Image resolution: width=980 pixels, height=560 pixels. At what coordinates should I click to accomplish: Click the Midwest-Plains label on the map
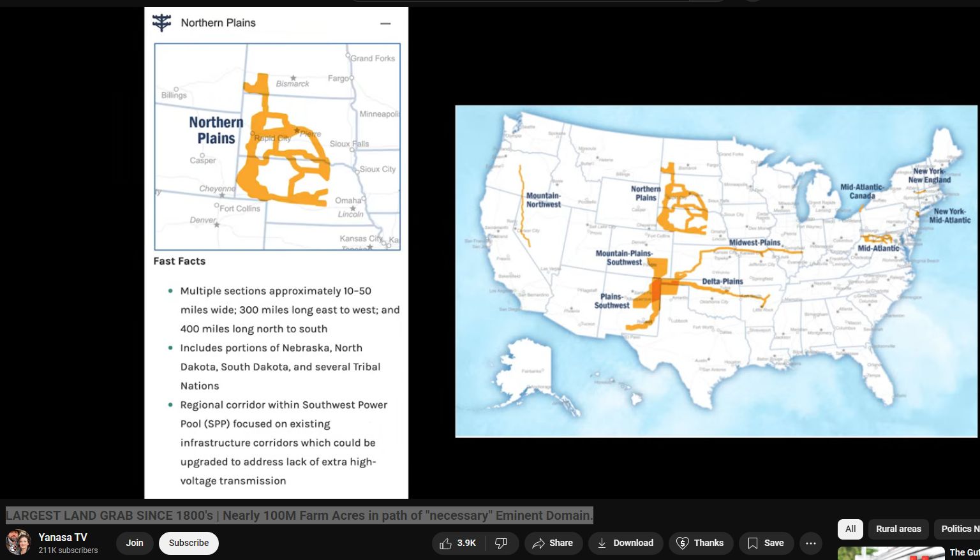[x=755, y=242]
